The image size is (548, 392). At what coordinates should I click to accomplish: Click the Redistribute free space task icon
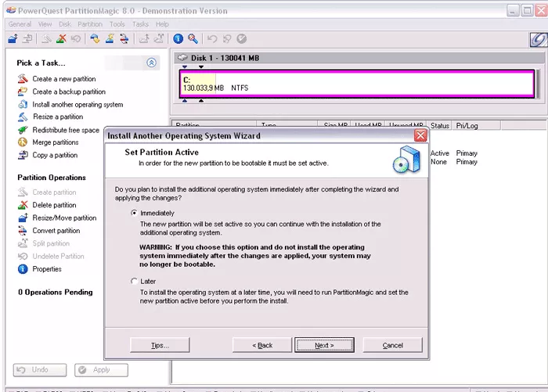tap(23, 130)
